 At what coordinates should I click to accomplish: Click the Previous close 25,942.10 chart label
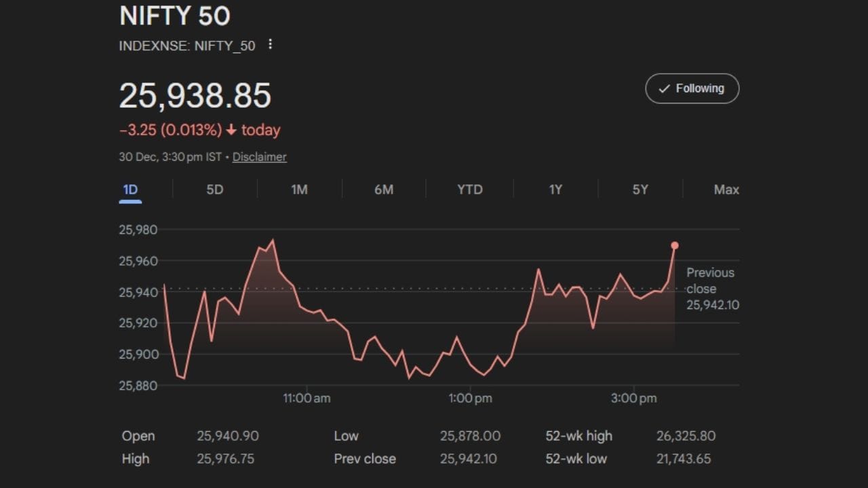(x=712, y=289)
